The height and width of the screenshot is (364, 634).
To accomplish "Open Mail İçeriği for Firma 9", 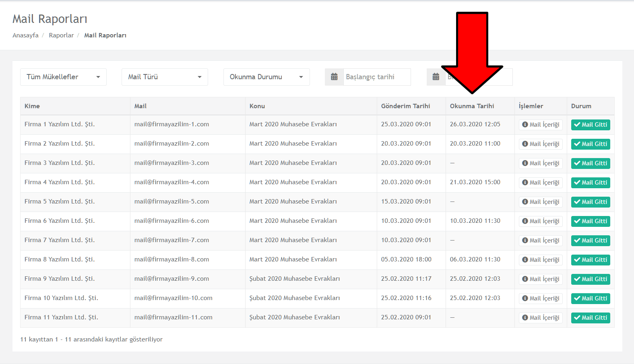I will tap(541, 279).
